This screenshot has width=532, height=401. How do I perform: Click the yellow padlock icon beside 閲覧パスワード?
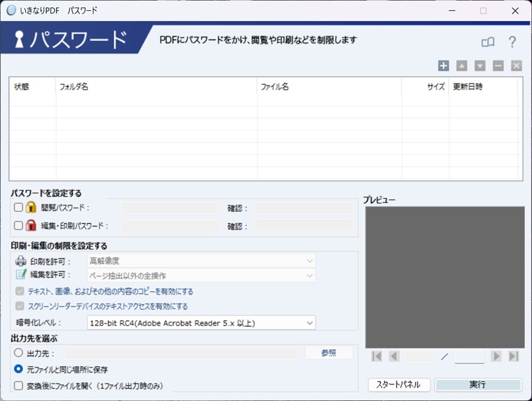tap(31, 207)
